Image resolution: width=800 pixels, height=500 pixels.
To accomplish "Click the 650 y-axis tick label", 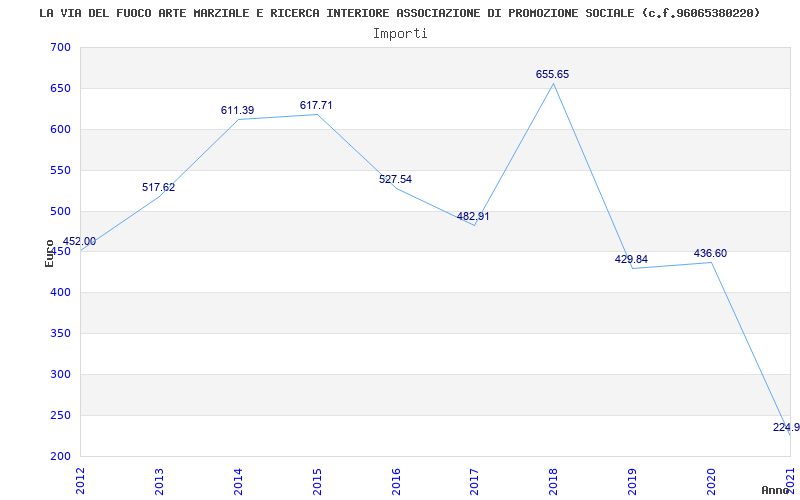I will pos(60,89).
